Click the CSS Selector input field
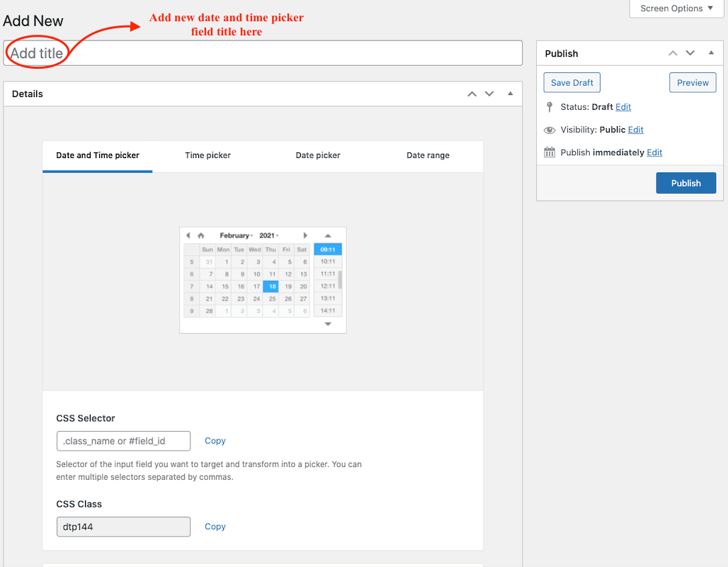 tap(123, 441)
